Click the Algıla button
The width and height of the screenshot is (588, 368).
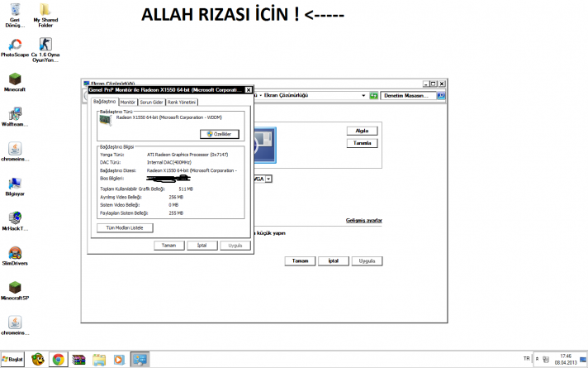[x=362, y=131]
